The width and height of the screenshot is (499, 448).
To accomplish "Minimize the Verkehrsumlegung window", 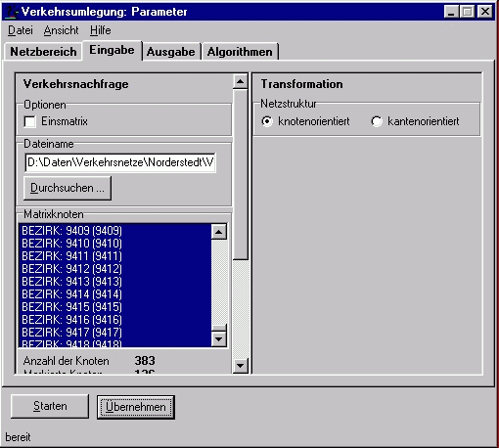I will point(451,12).
